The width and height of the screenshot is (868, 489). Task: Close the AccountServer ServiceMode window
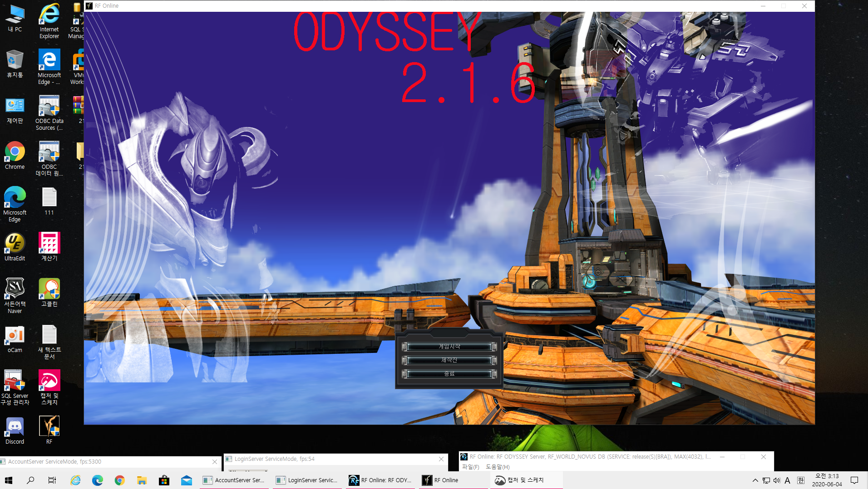point(215,462)
